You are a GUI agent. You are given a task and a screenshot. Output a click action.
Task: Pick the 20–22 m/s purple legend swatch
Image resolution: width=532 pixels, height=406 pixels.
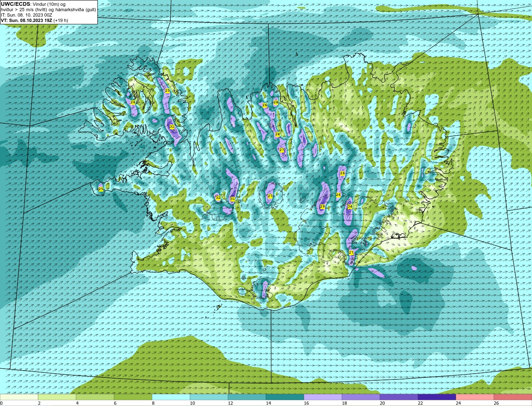pyautogui.click(x=399, y=397)
